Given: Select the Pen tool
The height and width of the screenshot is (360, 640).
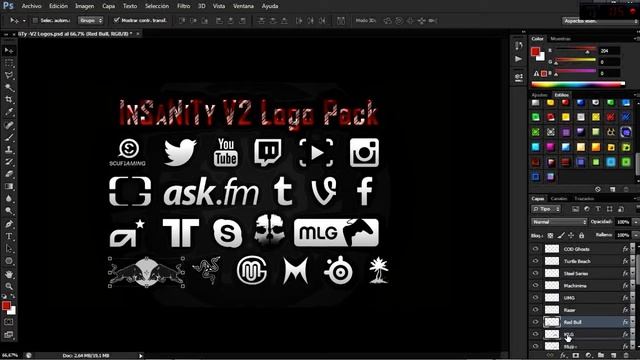Looking at the screenshot, I should click(x=9, y=224).
